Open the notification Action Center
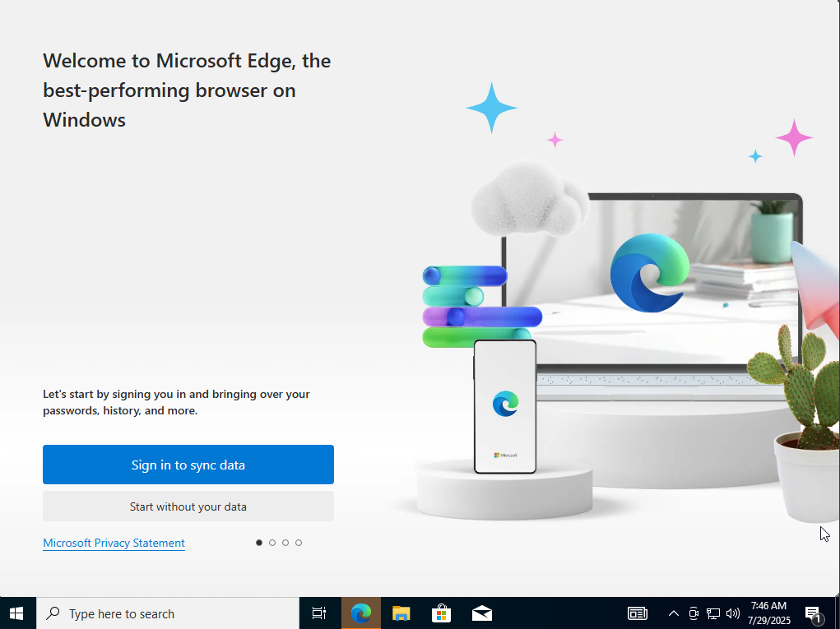Viewport: 840px width, 629px height. [813, 613]
